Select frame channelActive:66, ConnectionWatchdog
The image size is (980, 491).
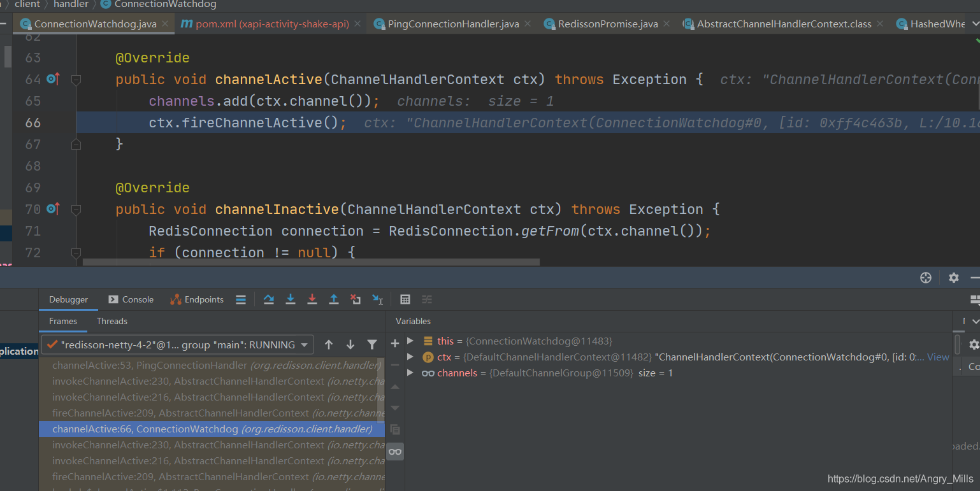(x=212, y=429)
